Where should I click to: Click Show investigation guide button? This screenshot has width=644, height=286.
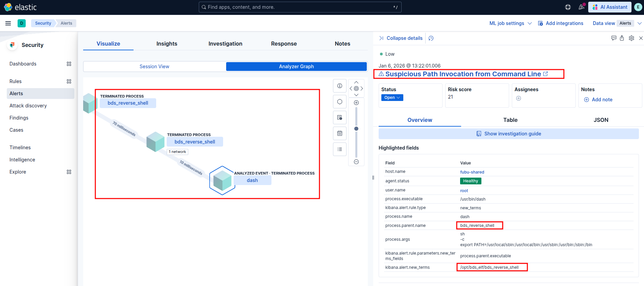[508, 134]
